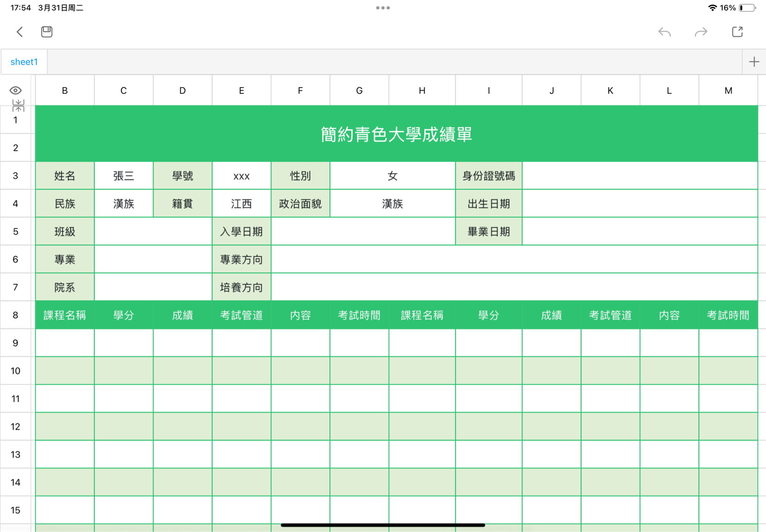Image resolution: width=766 pixels, height=532 pixels.
Task: Select the xxx cell
Action: coord(241,176)
